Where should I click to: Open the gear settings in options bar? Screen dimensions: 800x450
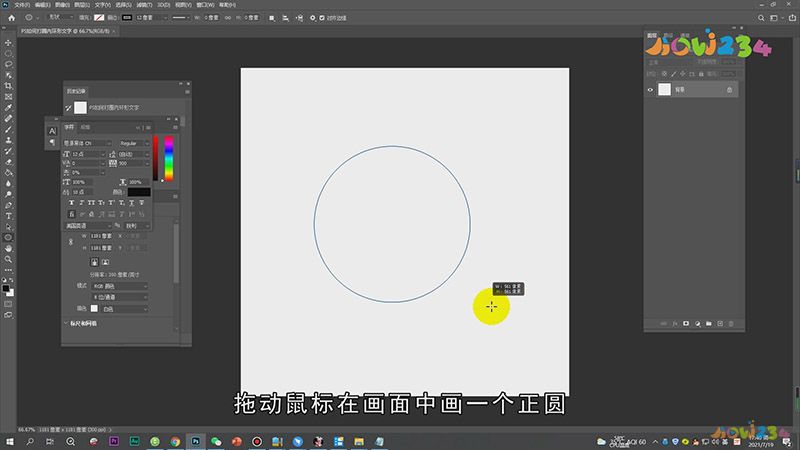point(313,18)
